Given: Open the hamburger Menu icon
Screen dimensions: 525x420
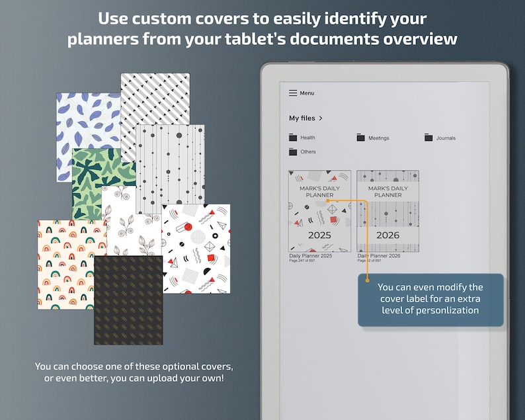Looking at the screenshot, I should 293,93.
